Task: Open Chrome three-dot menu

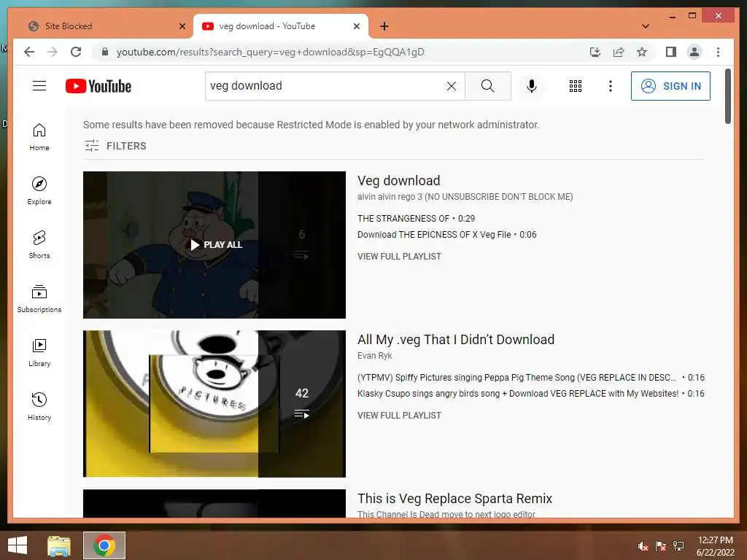Action: pyautogui.click(x=718, y=52)
